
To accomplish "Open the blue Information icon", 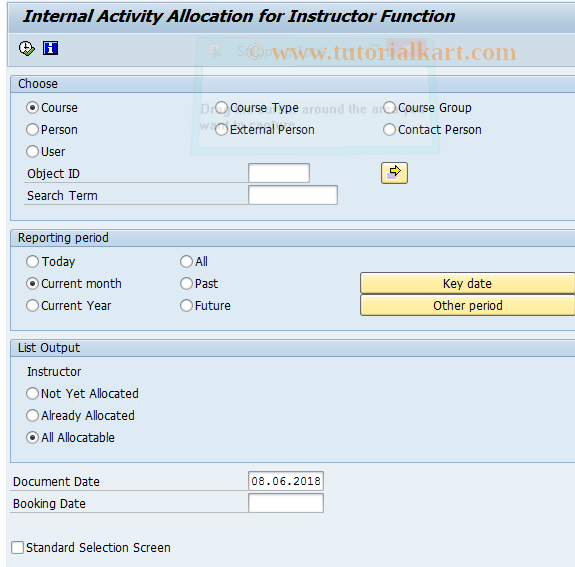I will point(51,48).
